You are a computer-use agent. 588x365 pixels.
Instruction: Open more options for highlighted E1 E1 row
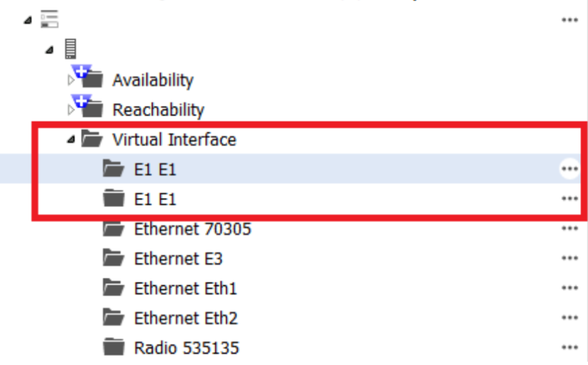point(569,169)
